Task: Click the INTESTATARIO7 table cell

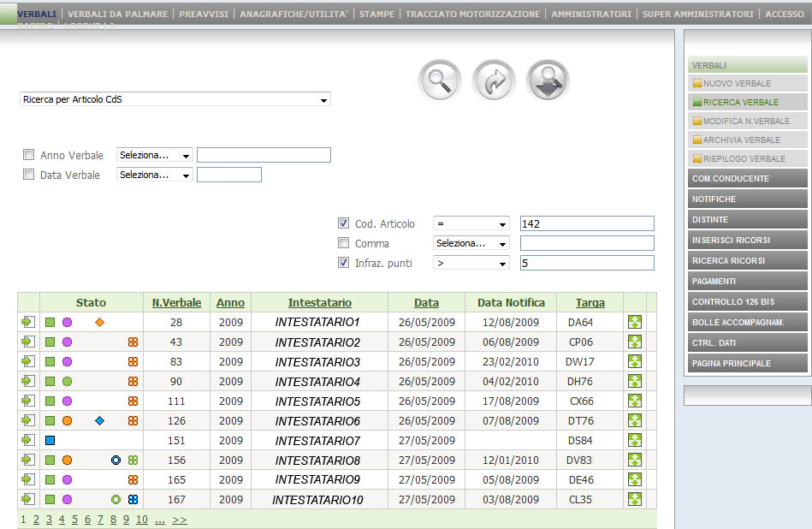Action: 317,441
